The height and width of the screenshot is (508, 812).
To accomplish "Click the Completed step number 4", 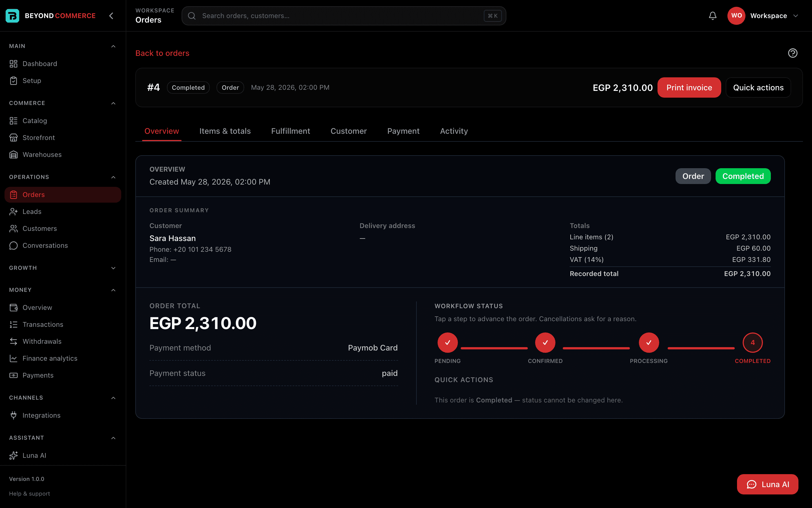I will [x=753, y=343].
